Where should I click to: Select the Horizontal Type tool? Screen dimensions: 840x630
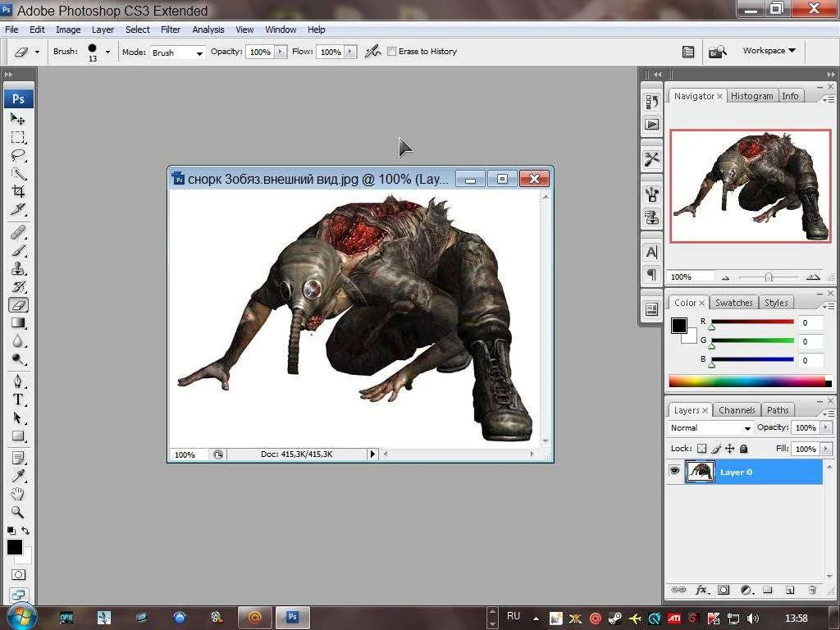coord(18,399)
